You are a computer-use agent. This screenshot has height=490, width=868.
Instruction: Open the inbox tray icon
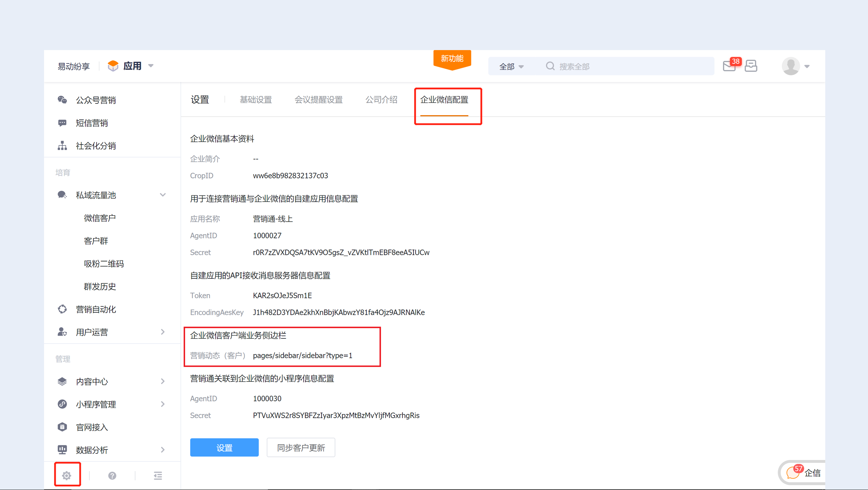[x=751, y=66]
